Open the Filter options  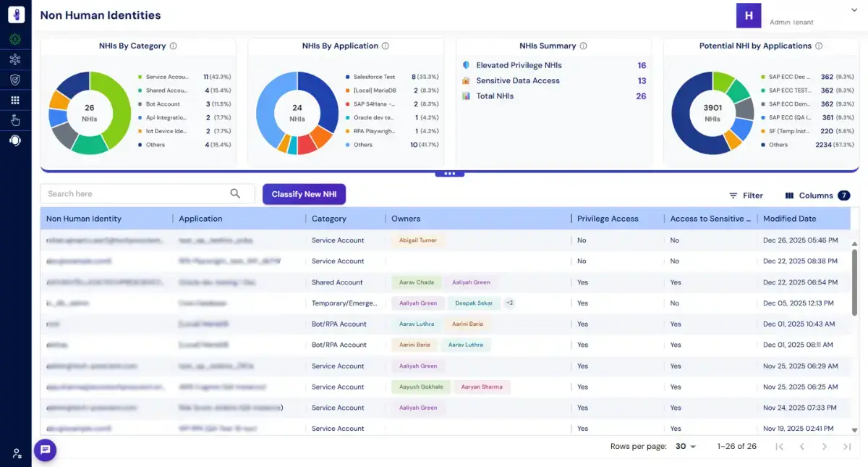click(x=746, y=195)
